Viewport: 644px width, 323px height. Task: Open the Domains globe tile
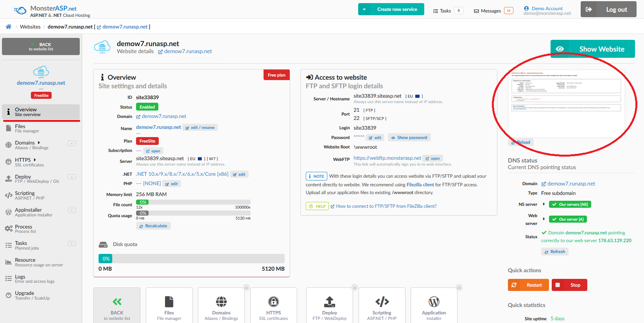221,302
